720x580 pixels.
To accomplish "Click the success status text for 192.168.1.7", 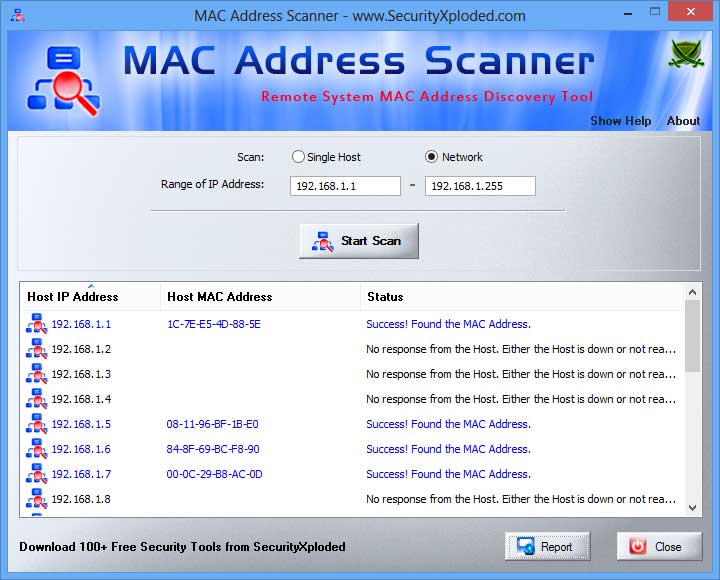I will click(x=448, y=474).
